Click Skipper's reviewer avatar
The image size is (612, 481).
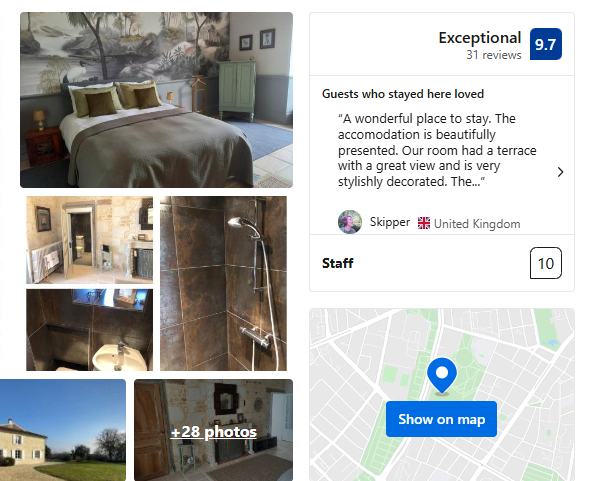tap(350, 222)
